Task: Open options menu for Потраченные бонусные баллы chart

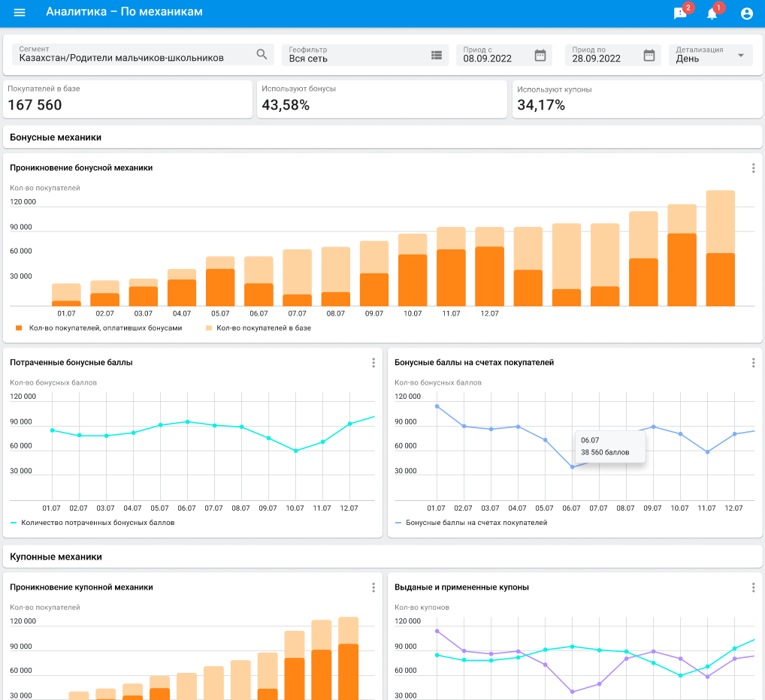Action: (x=373, y=363)
